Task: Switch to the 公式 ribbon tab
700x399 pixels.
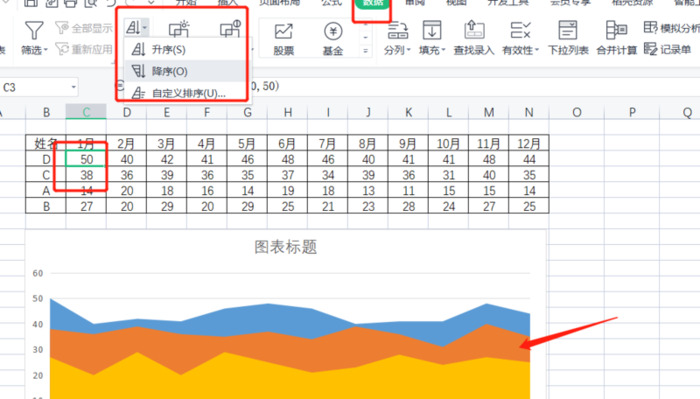Action: coord(331,3)
